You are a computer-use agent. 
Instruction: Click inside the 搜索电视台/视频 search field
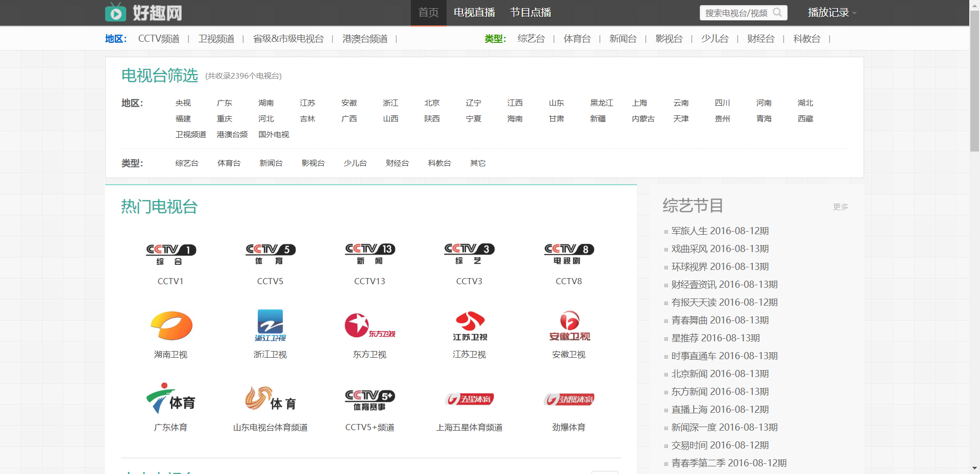(735, 13)
